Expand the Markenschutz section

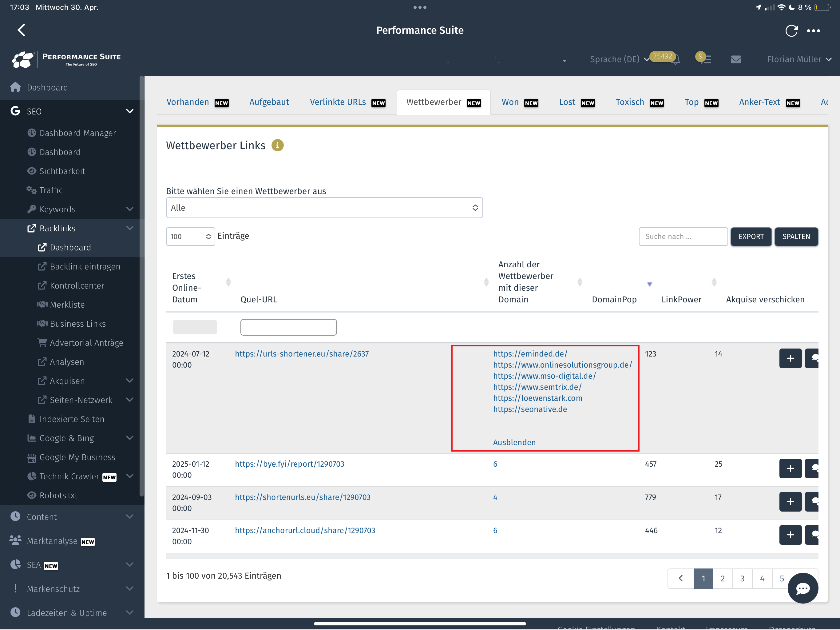click(129, 588)
